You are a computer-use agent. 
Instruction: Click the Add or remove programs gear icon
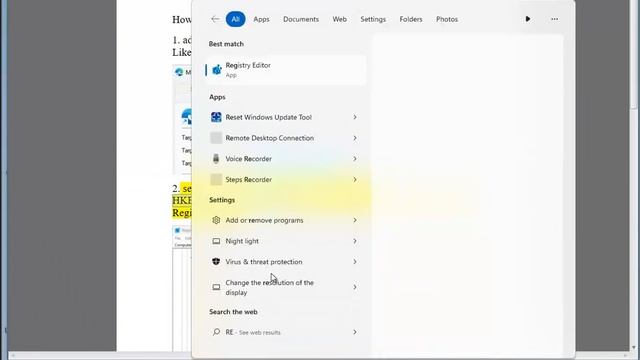[x=216, y=220]
